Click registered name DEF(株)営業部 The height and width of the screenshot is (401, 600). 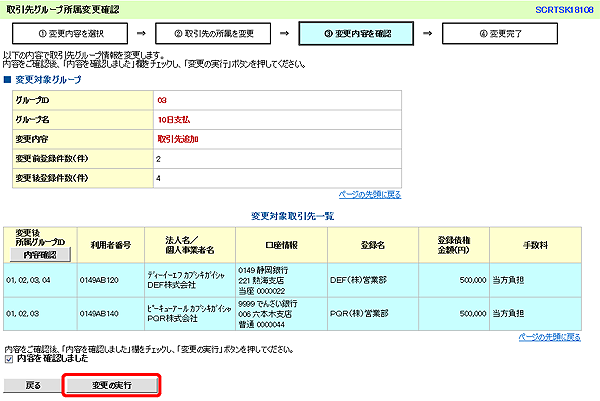[x=359, y=280]
